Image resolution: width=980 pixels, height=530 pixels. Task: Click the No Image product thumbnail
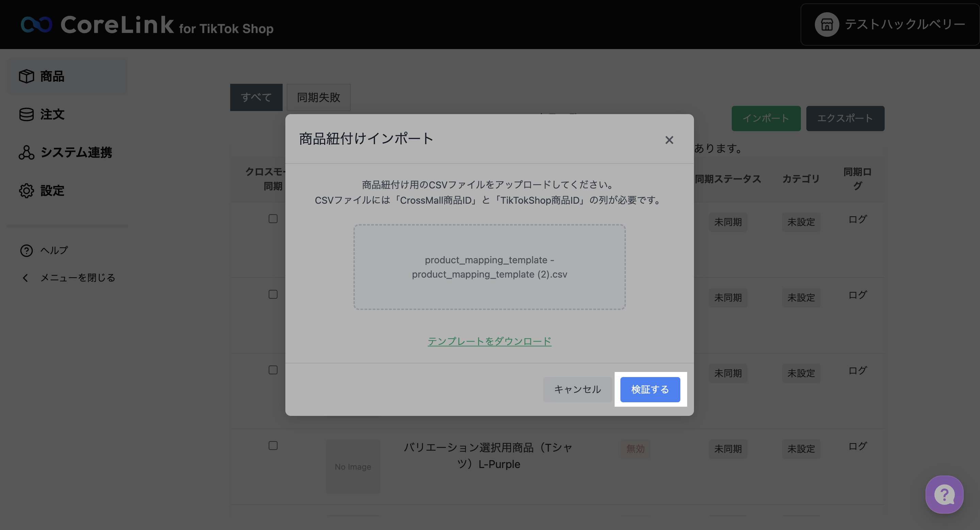pos(353,466)
